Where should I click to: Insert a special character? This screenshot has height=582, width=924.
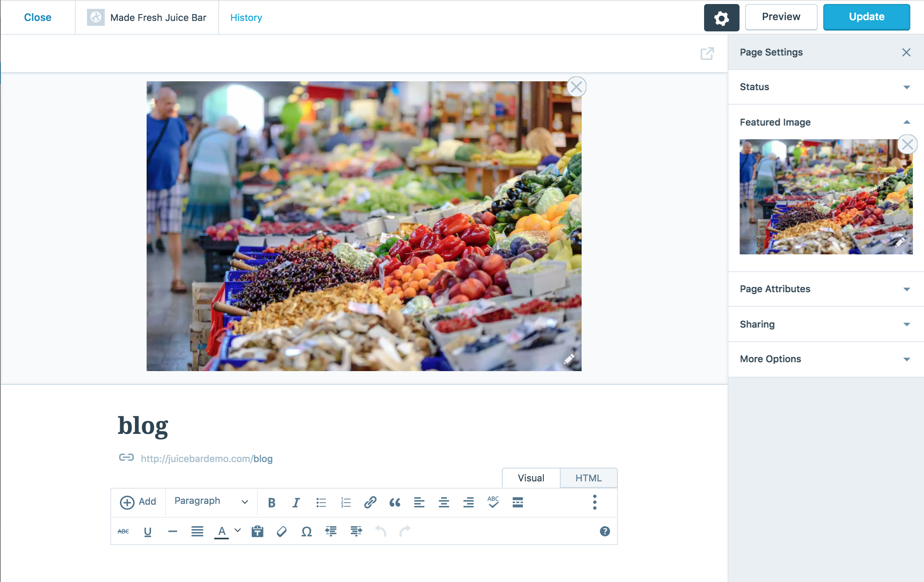306,531
